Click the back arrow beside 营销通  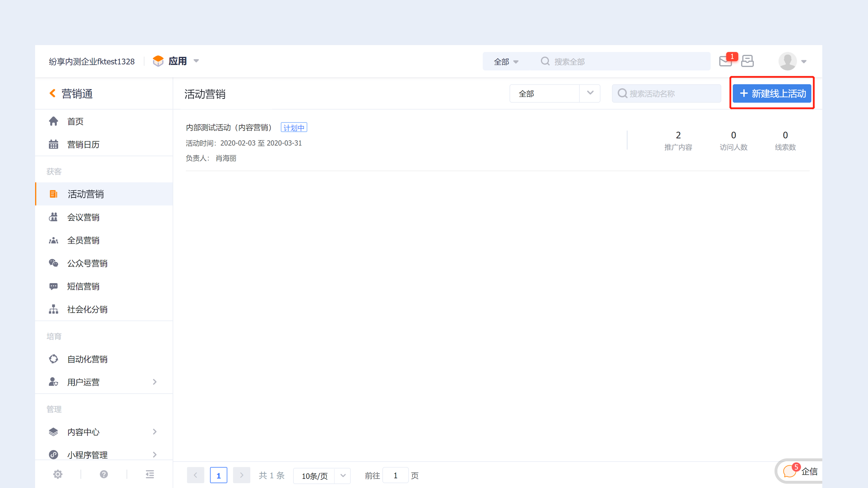click(52, 93)
